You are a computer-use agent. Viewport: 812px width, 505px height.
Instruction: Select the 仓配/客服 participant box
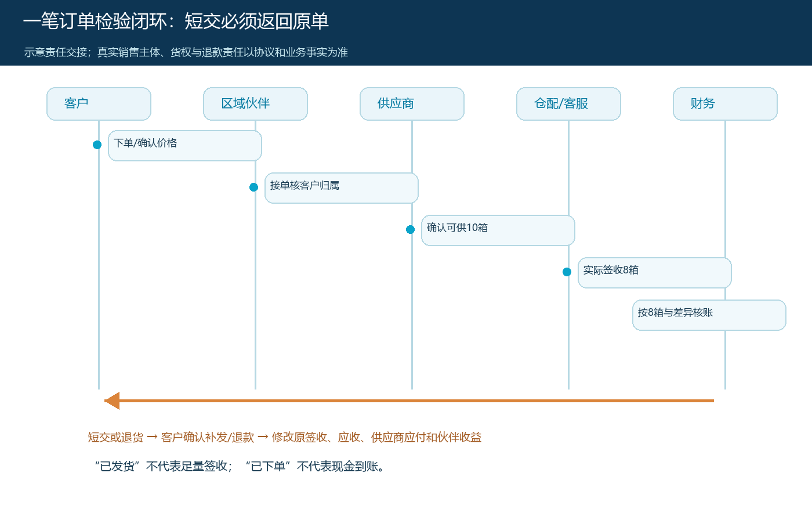click(568, 104)
